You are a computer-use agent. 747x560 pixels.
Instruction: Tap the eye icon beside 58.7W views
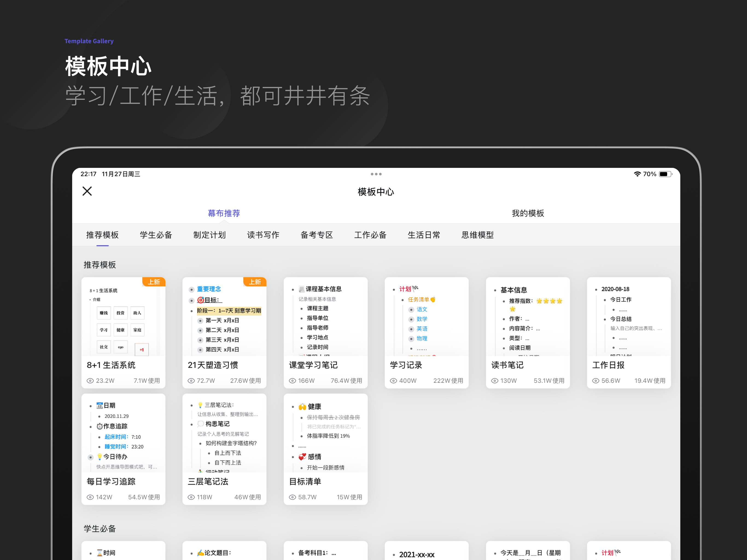(x=293, y=497)
